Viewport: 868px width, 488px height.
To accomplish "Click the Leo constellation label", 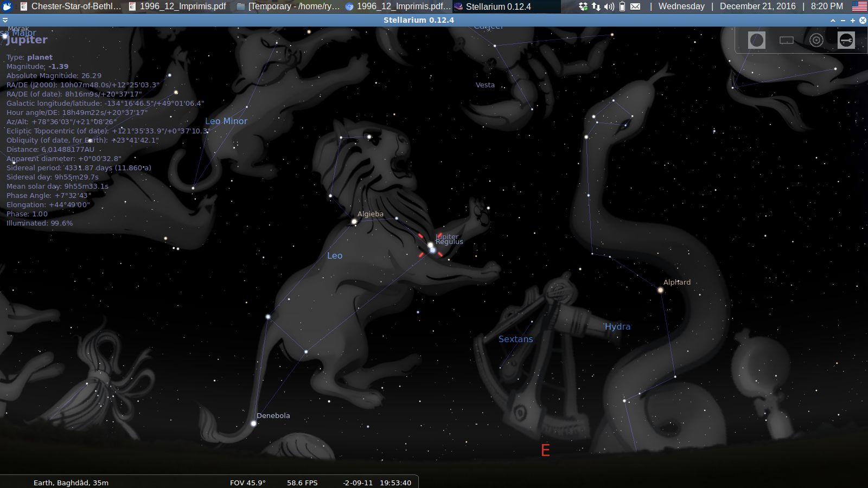I will click(x=335, y=255).
